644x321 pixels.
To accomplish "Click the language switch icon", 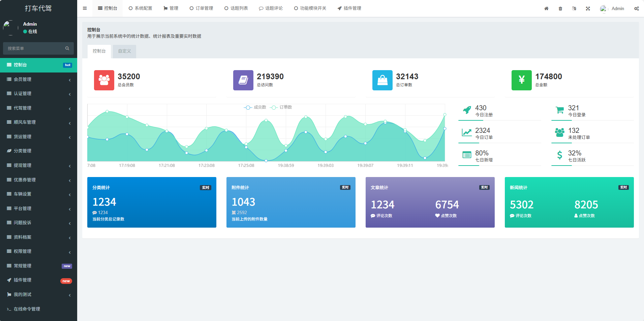I will [x=574, y=8].
